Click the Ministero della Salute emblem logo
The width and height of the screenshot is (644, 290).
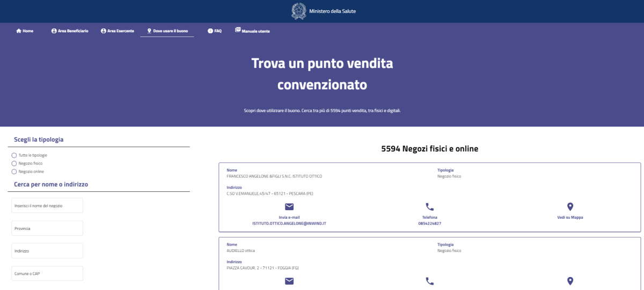(x=298, y=11)
